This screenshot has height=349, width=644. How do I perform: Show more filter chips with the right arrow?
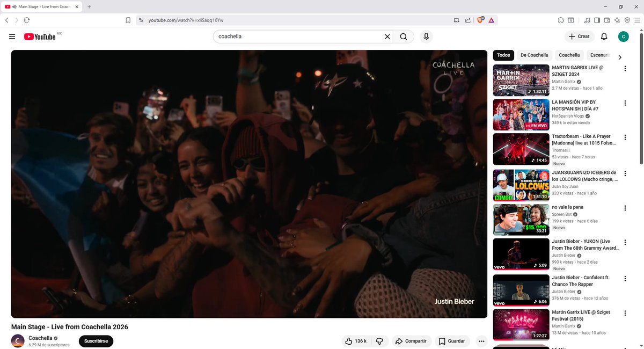pyautogui.click(x=620, y=57)
